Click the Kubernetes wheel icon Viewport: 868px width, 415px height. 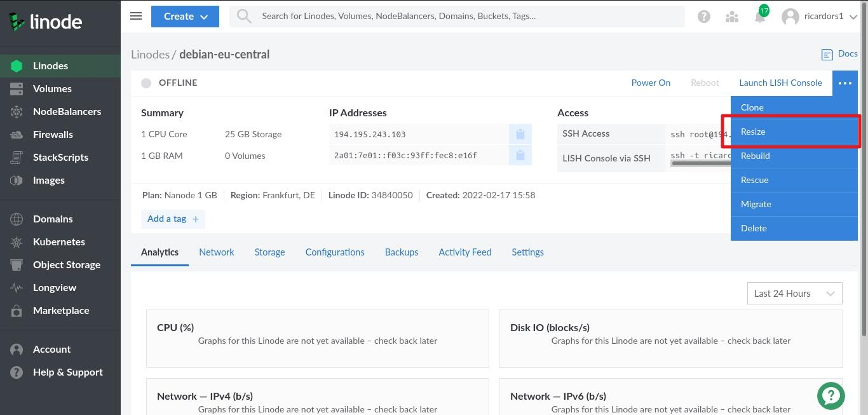click(17, 242)
